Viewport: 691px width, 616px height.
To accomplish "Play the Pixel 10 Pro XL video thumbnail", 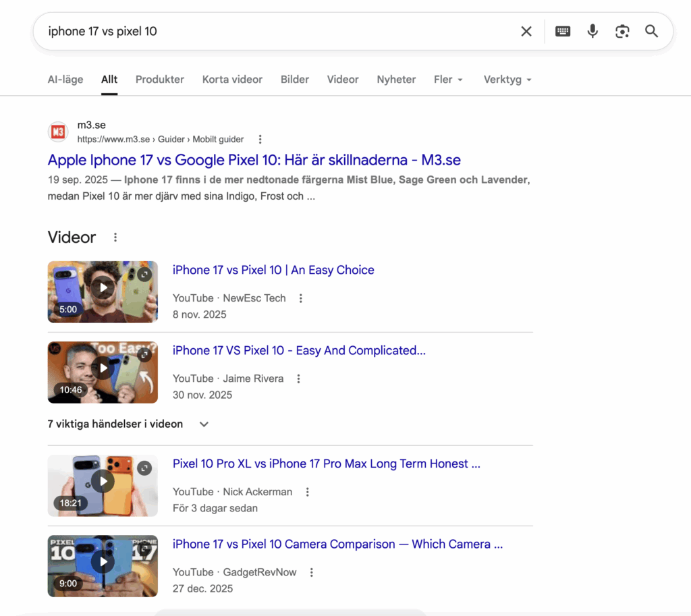I will pyautogui.click(x=103, y=481).
